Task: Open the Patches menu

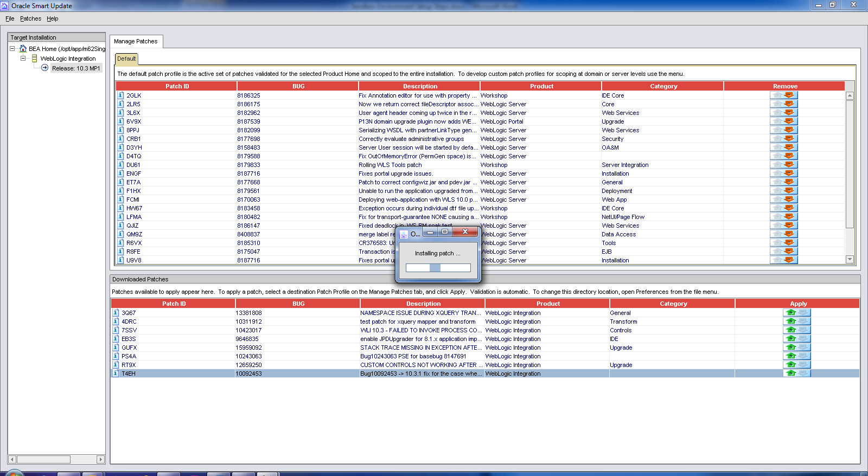Action: coord(30,18)
